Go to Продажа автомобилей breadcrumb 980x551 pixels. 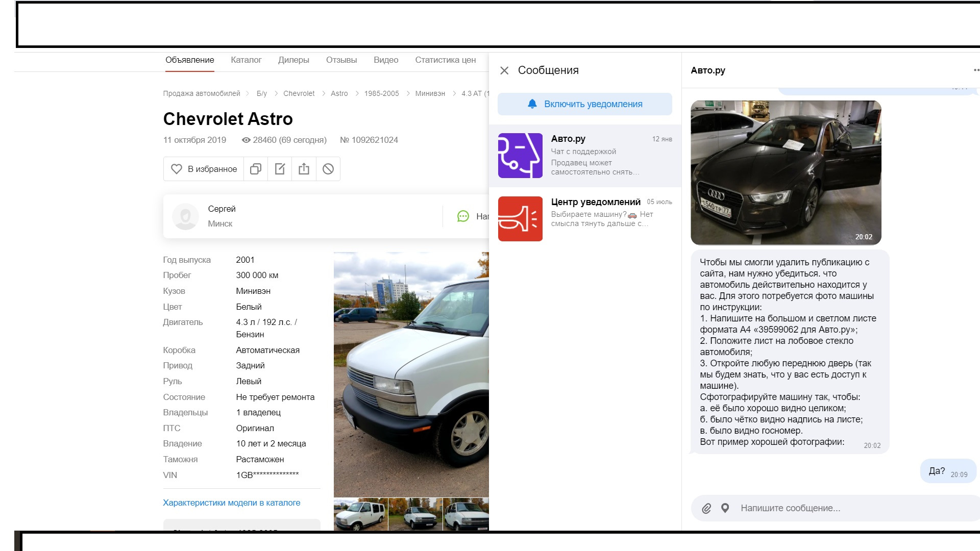click(202, 93)
